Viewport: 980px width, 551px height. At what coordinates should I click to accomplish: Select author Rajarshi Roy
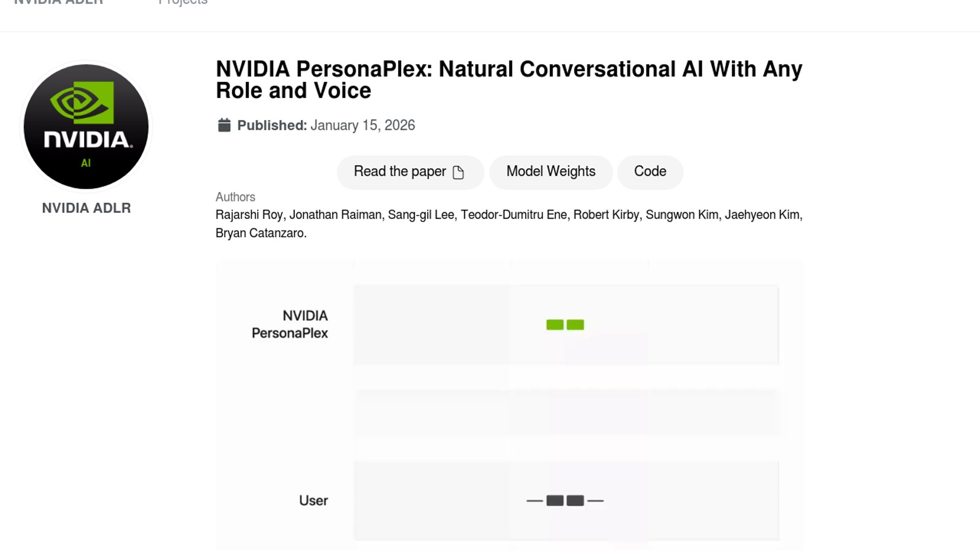click(249, 215)
